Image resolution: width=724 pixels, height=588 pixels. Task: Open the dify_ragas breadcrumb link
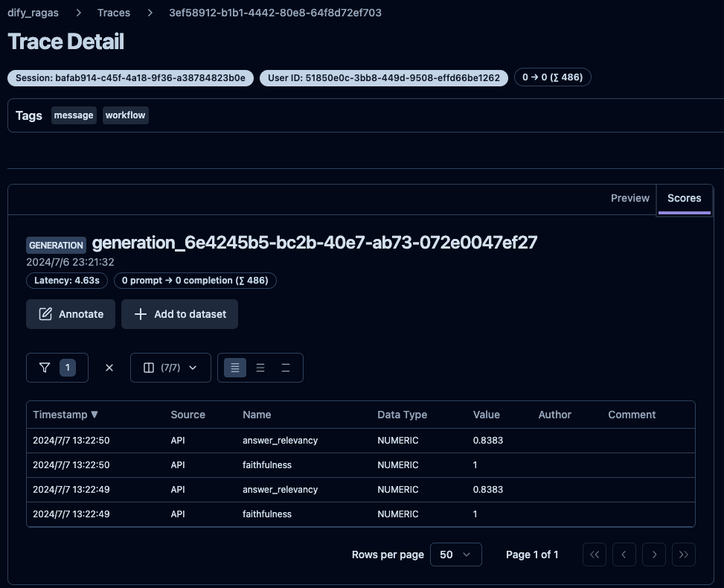pyautogui.click(x=33, y=13)
